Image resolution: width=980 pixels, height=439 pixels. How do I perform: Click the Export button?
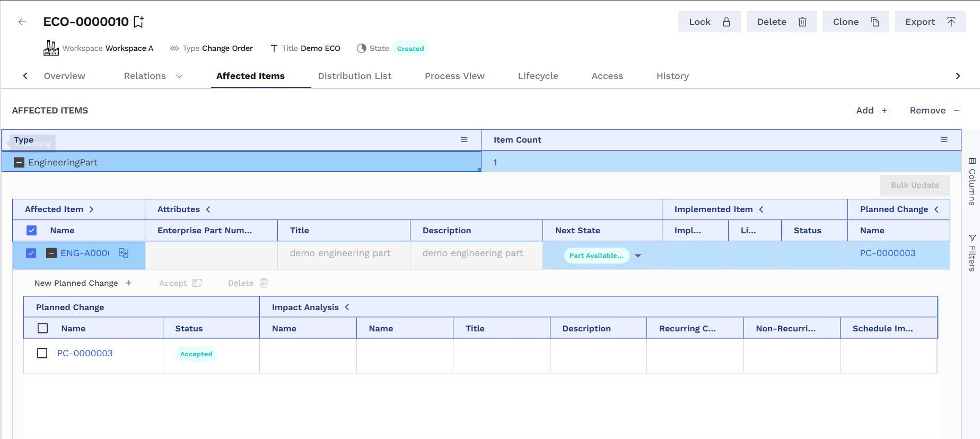pyautogui.click(x=930, y=22)
